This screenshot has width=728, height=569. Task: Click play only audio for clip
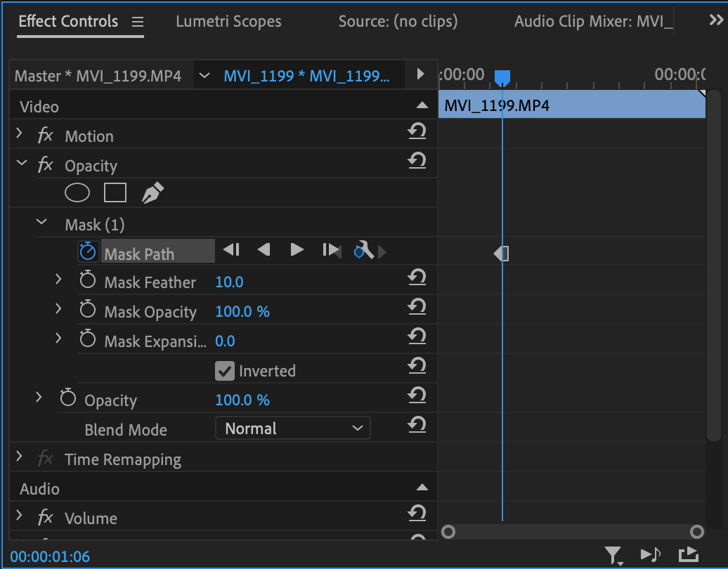651,554
